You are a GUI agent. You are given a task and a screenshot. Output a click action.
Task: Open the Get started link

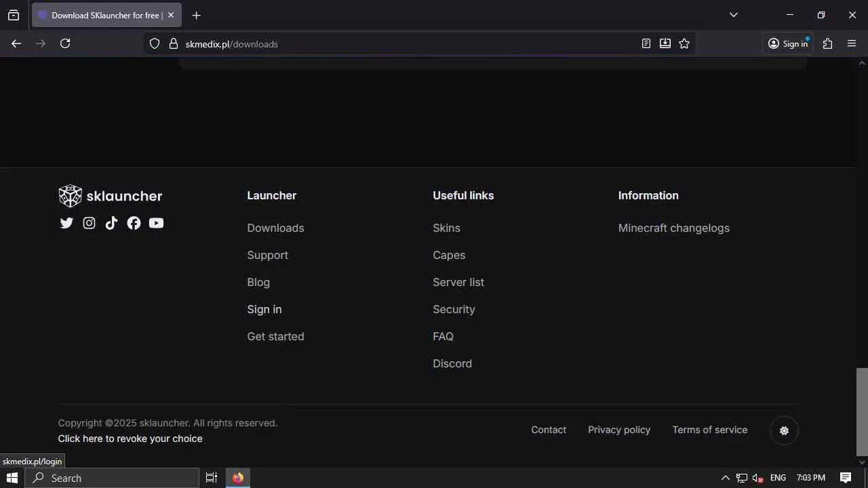coord(275,336)
